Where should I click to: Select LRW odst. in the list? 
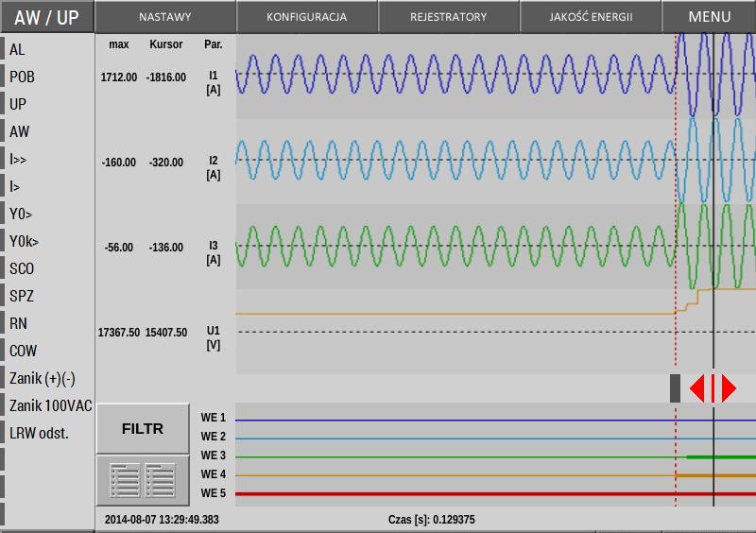[x=39, y=434]
